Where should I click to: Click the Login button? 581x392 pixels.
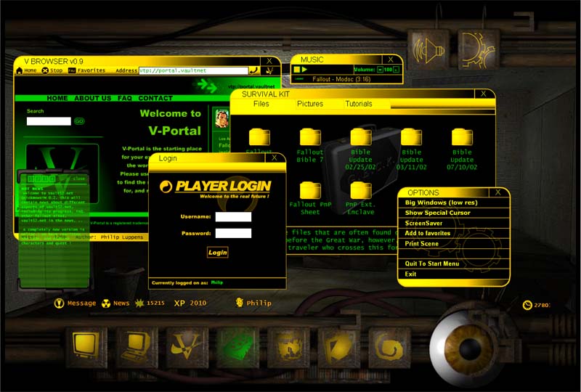(x=217, y=253)
